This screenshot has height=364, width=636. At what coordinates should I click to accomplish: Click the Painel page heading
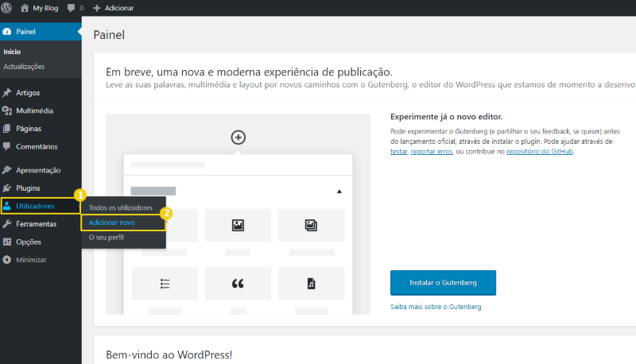click(109, 35)
